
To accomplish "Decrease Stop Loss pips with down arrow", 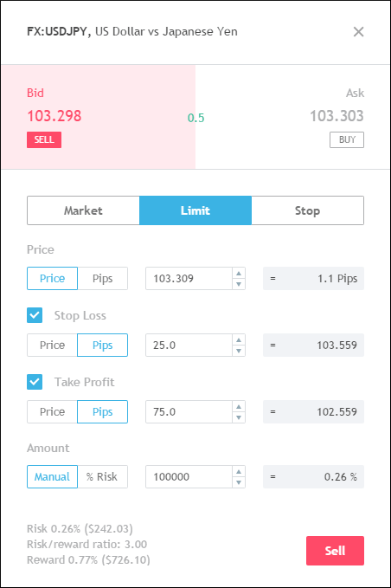I will click(239, 351).
